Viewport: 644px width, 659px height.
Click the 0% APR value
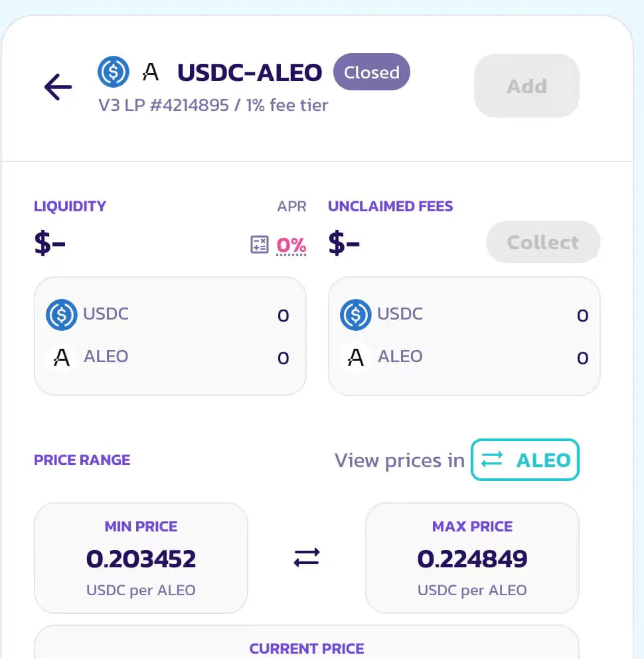coord(291,245)
